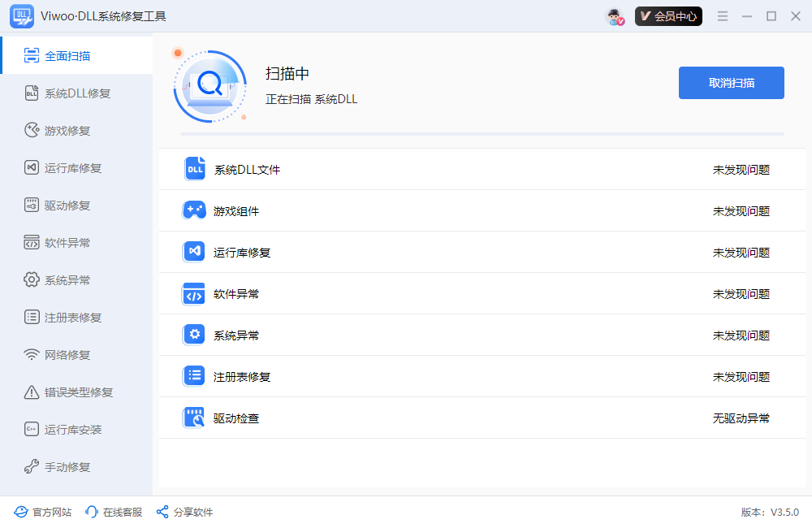This screenshot has width=812, height=528.
Task: Visit the 官方网站 official website link
Action: (42, 512)
